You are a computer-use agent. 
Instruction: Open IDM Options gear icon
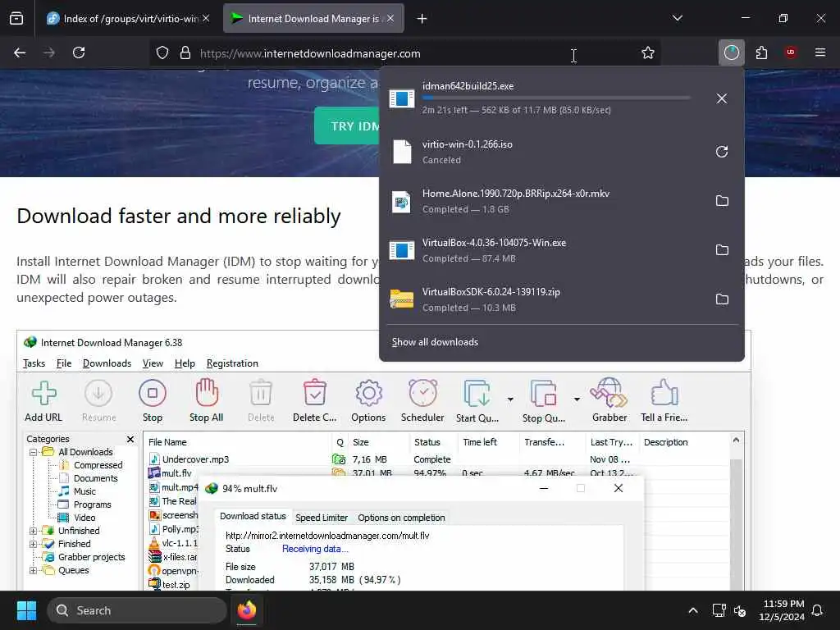click(x=368, y=400)
